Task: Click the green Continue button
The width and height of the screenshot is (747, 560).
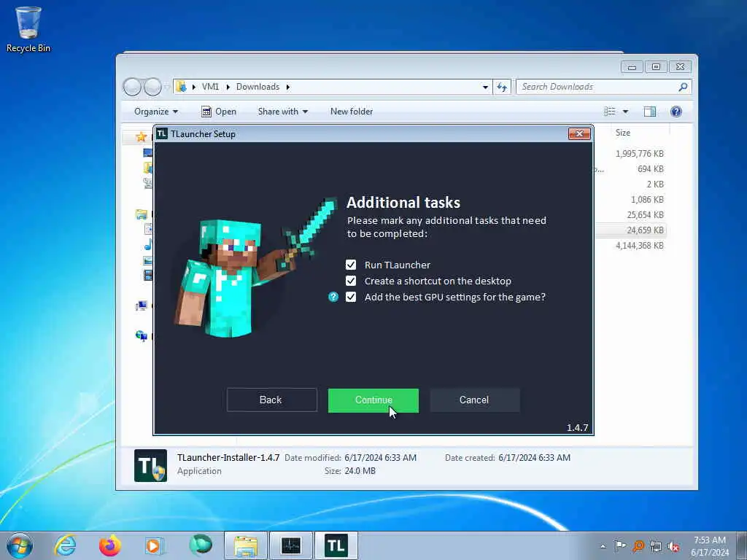Action: click(373, 400)
